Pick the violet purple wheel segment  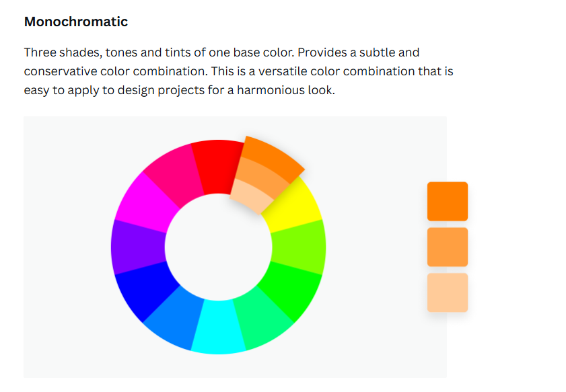(x=138, y=247)
